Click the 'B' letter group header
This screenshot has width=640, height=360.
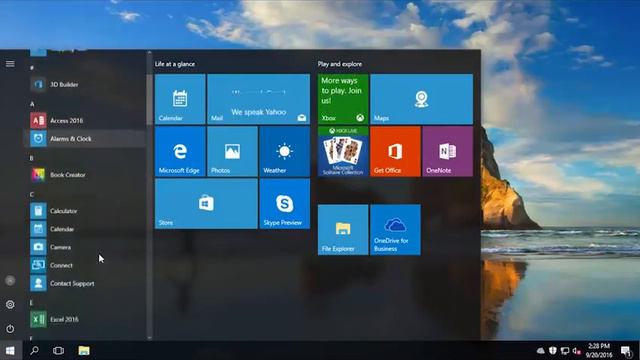tap(32, 158)
